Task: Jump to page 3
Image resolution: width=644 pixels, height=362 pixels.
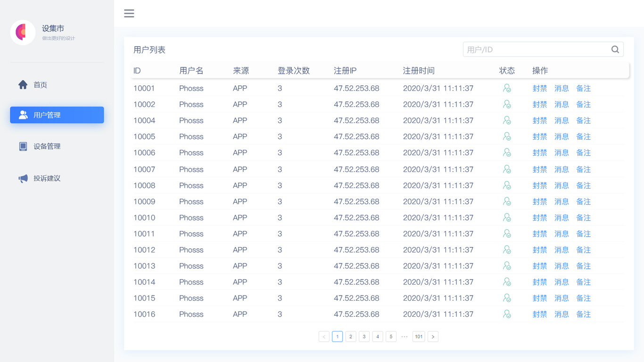Action: pos(364,337)
